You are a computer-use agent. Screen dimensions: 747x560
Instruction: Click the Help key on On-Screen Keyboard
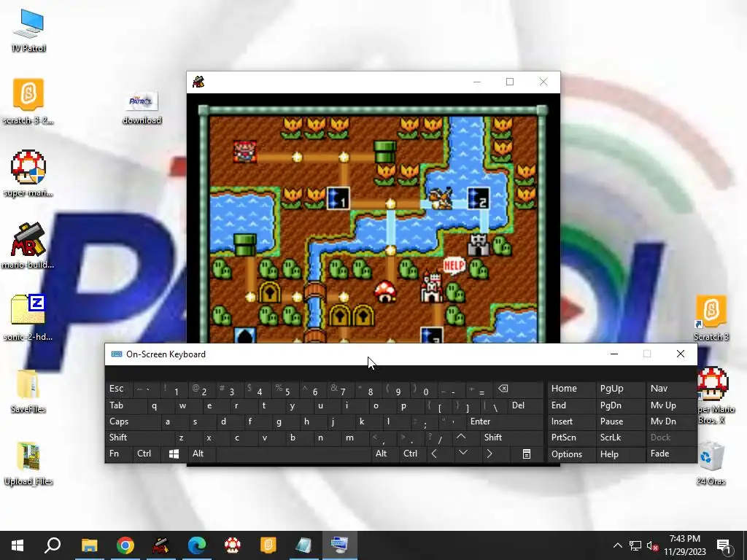(621, 454)
